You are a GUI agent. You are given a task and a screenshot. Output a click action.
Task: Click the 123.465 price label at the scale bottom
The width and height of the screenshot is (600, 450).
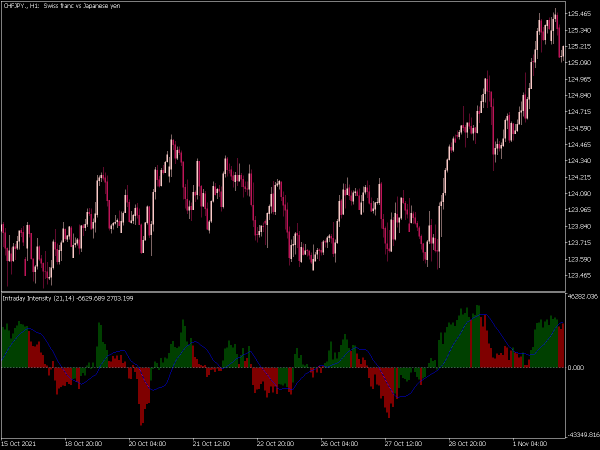tap(579, 276)
